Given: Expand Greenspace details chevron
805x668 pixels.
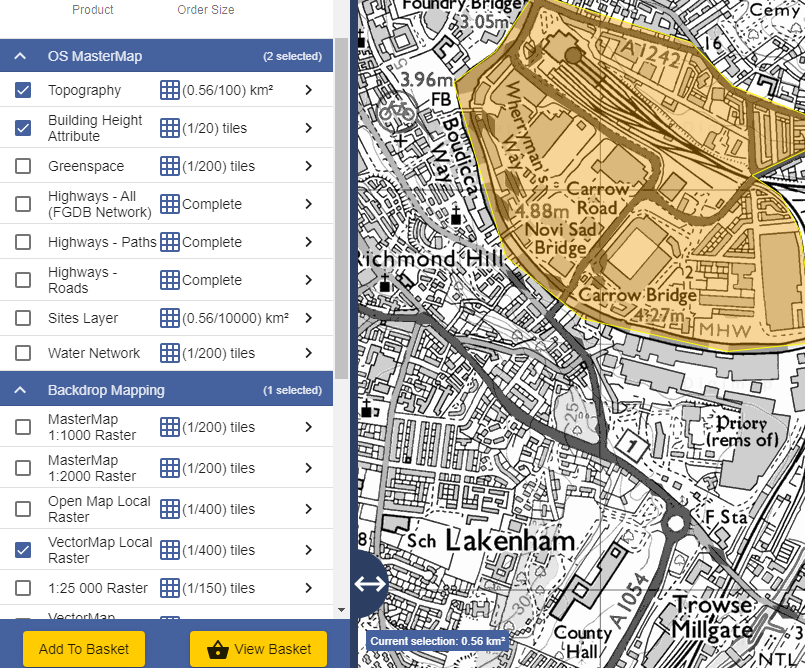Looking at the screenshot, I should tap(309, 166).
